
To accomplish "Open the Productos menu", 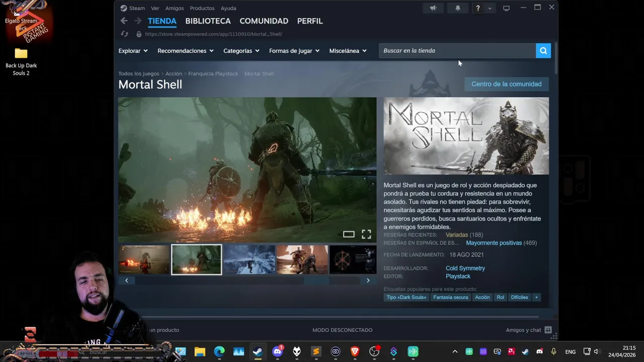I will 202,8.
